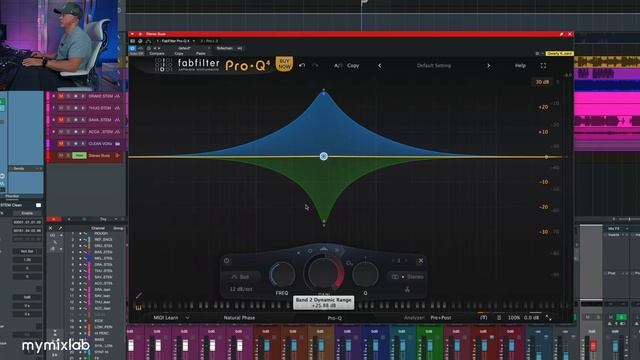Image resolution: width=640 pixels, height=360 pixels.
Task: Click MIDI Learn in bottom bar
Action: point(166,318)
